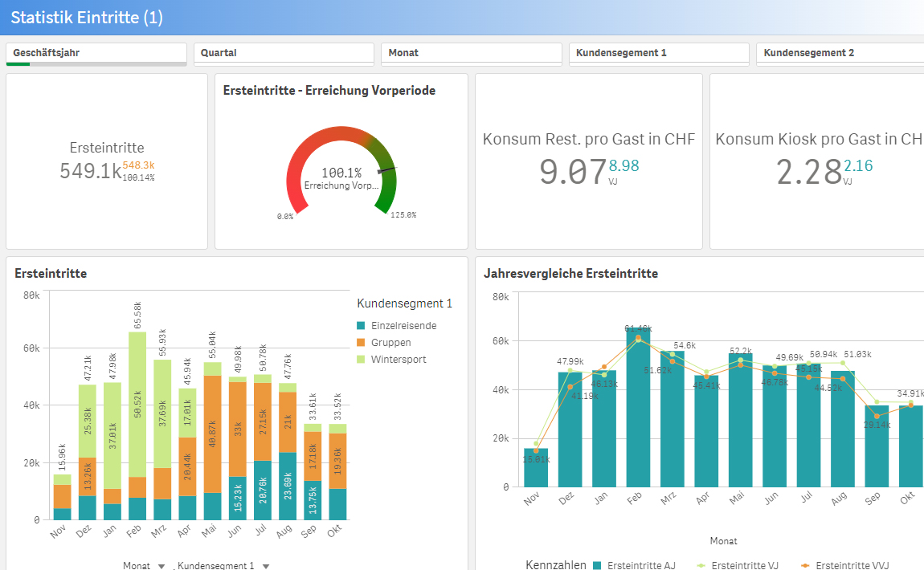
Task: Select the Wintersport legend label
Action: tap(399, 359)
